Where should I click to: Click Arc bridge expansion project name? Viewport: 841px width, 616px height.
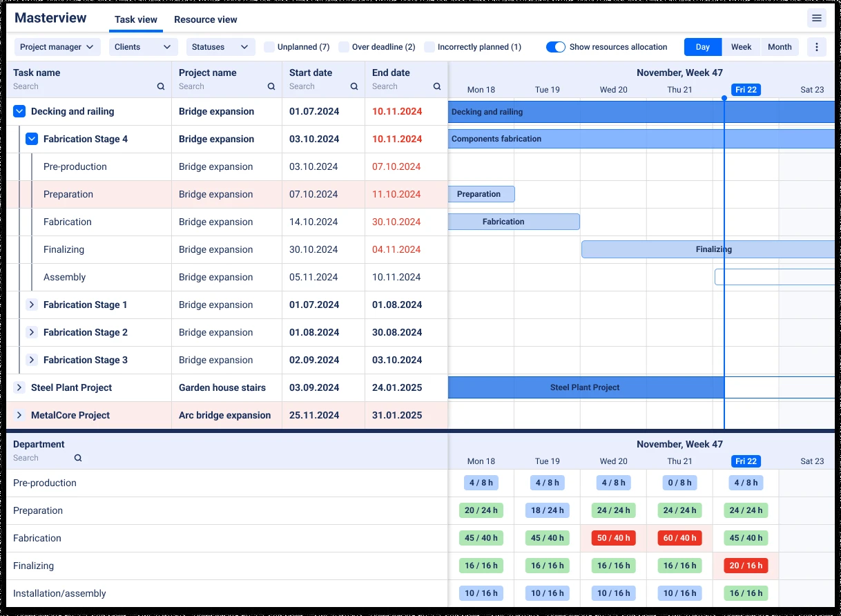pos(225,415)
